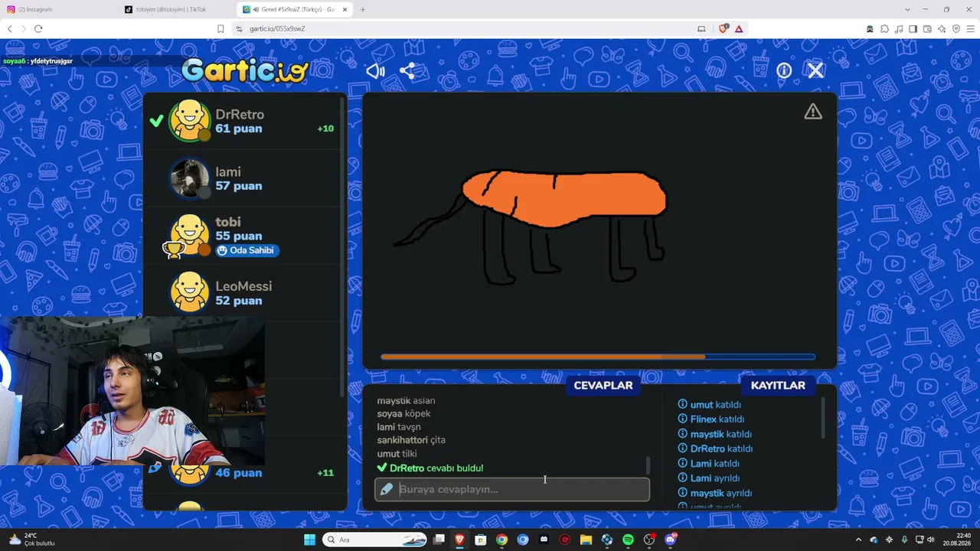
Task: Open Brave Wallet
Action: (x=927, y=28)
